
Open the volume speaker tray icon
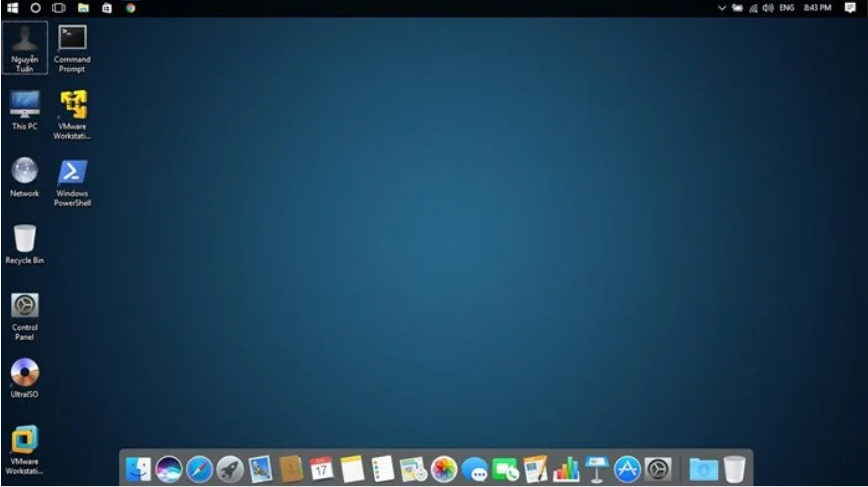coord(768,8)
